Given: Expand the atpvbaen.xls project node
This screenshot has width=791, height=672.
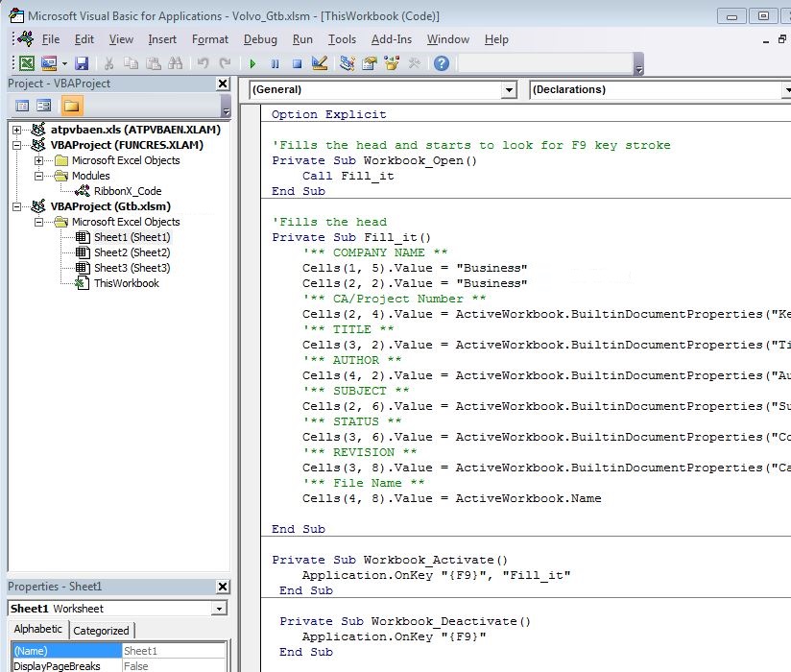Looking at the screenshot, I should [17, 130].
